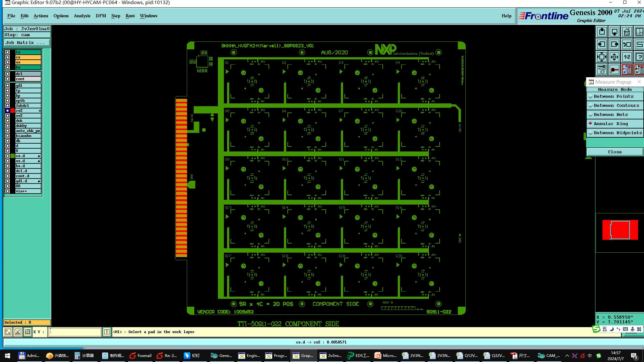Open the Actions menu
This screenshot has width=644, height=362.
pyautogui.click(x=41, y=16)
